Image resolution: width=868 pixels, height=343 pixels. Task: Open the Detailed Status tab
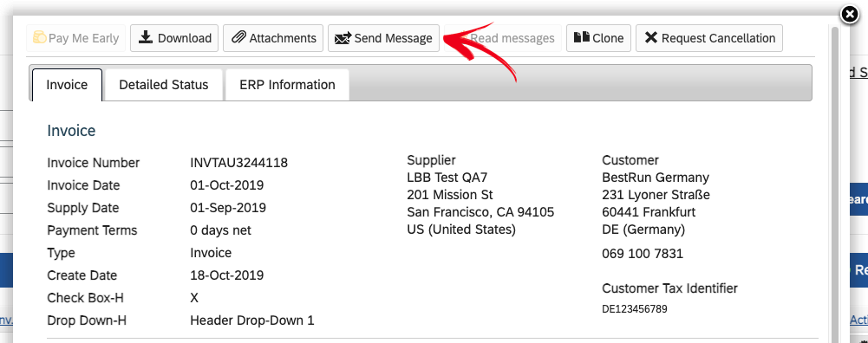tap(164, 85)
